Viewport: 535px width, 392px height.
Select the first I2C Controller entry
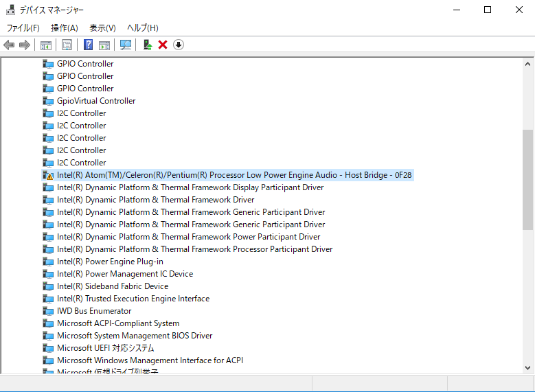click(82, 113)
